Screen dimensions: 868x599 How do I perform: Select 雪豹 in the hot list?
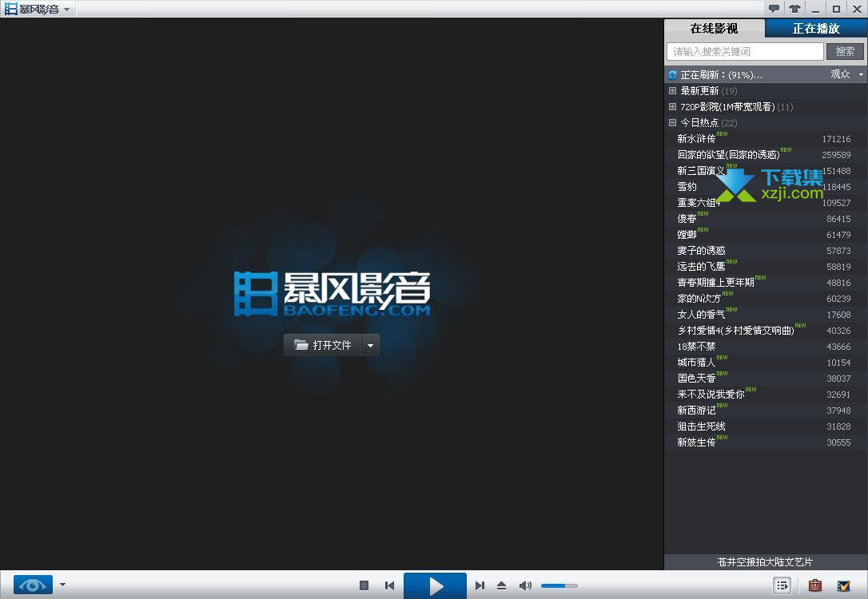[x=687, y=187]
